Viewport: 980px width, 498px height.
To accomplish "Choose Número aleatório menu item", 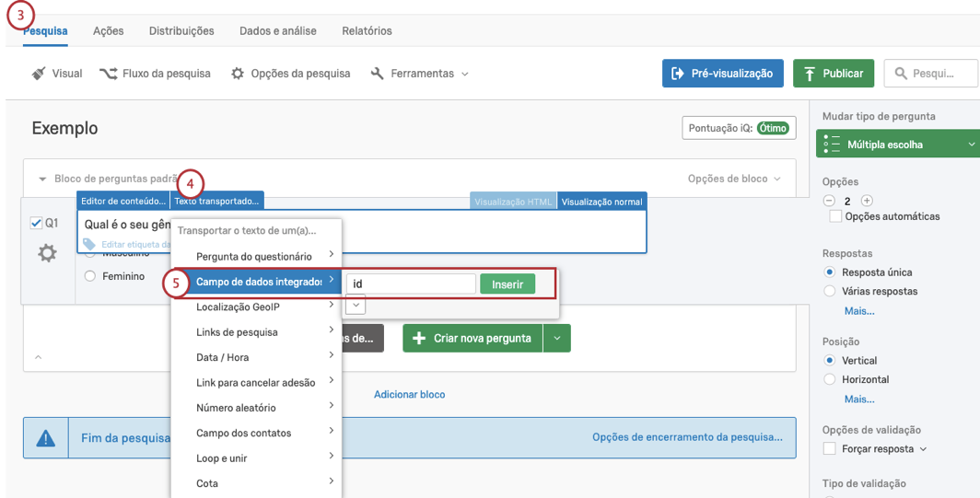I will point(256,408).
